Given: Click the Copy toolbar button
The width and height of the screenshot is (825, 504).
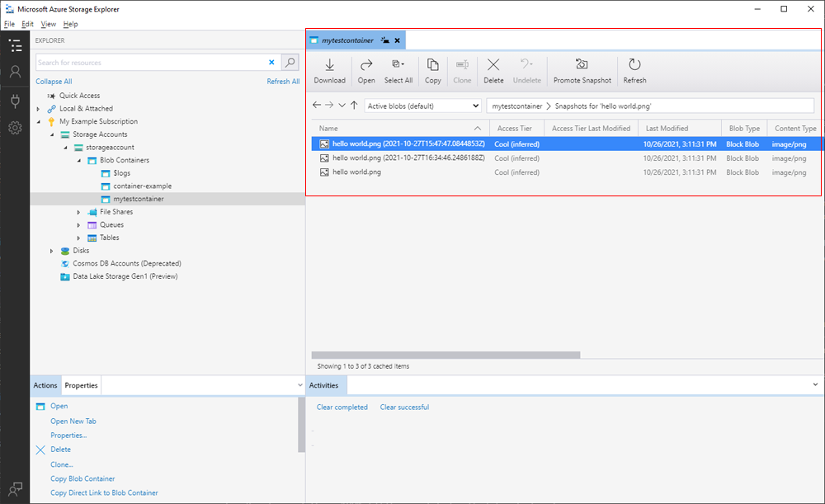Looking at the screenshot, I should [432, 70].
